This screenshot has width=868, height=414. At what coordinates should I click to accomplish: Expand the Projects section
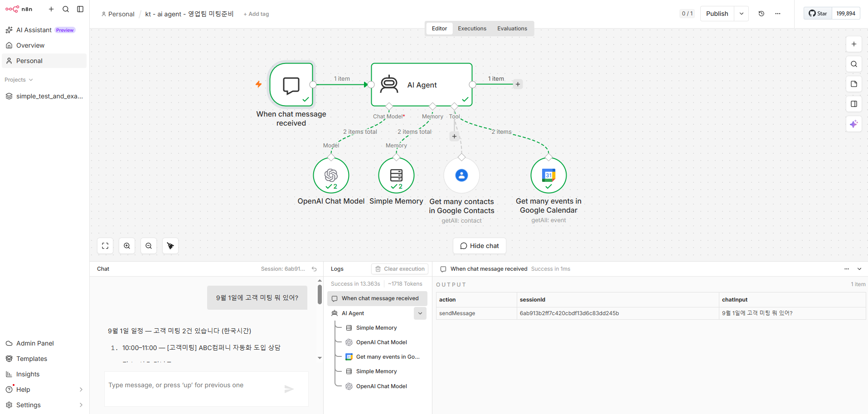point(19,80)
